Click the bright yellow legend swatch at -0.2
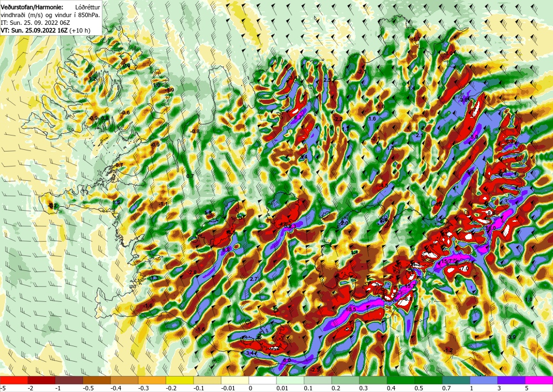This screenshot has width=553, height=392. click(x=180, y=380)
